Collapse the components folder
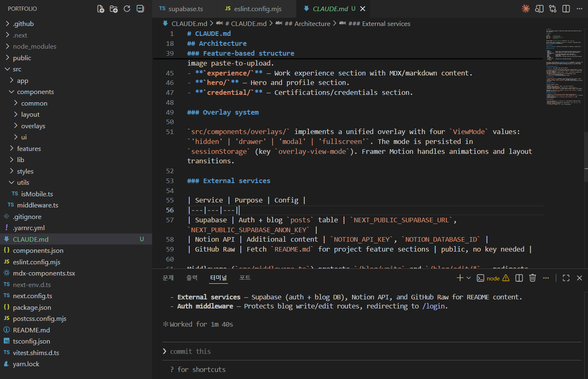 (x=35, y=92)
